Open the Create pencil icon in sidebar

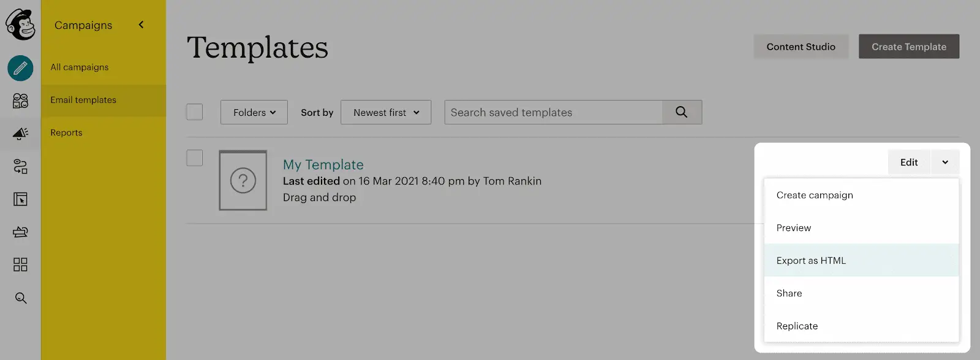coord(20,68)
